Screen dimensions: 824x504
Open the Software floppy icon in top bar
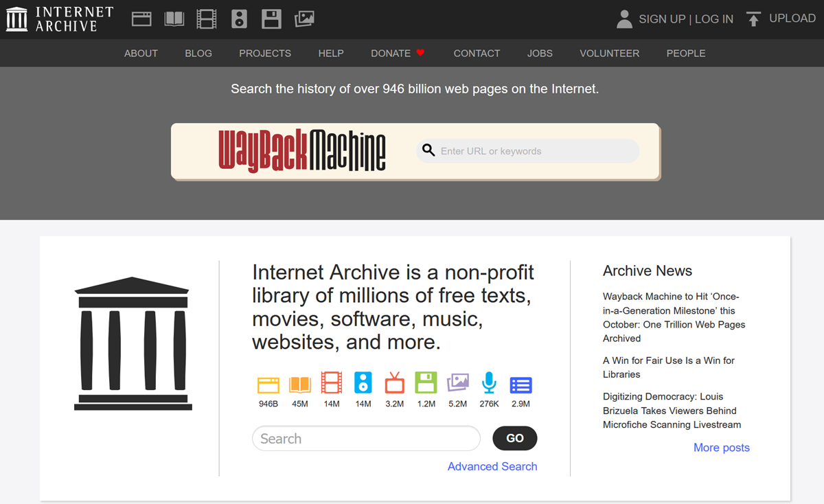tap(272, 19)
